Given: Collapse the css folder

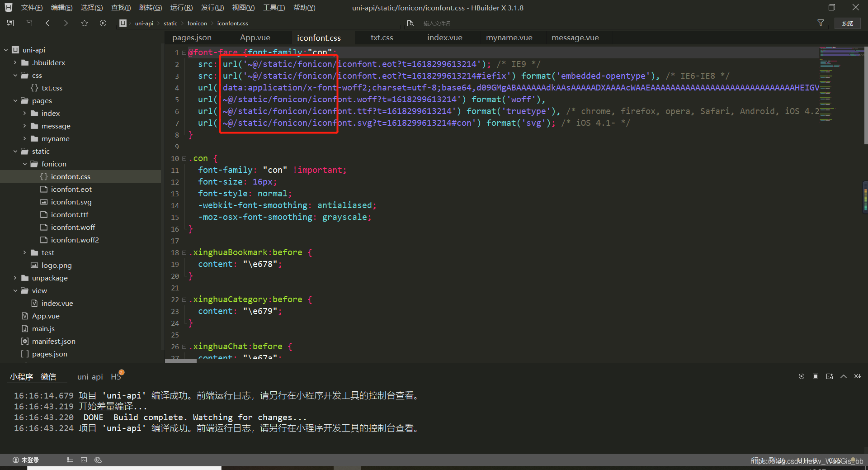Looking at the screenshot, I should click(15, 75).
